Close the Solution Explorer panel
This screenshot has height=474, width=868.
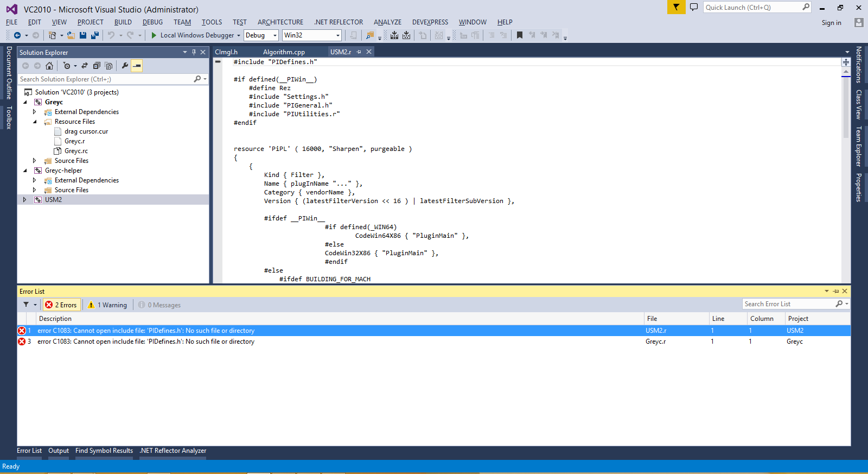[x=203, y=52]
